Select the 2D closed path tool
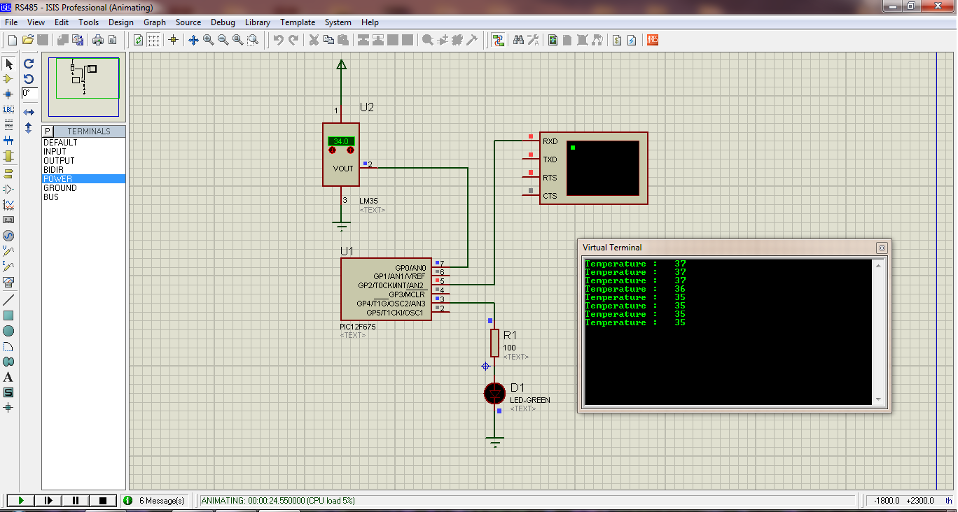 pos(9,362)
